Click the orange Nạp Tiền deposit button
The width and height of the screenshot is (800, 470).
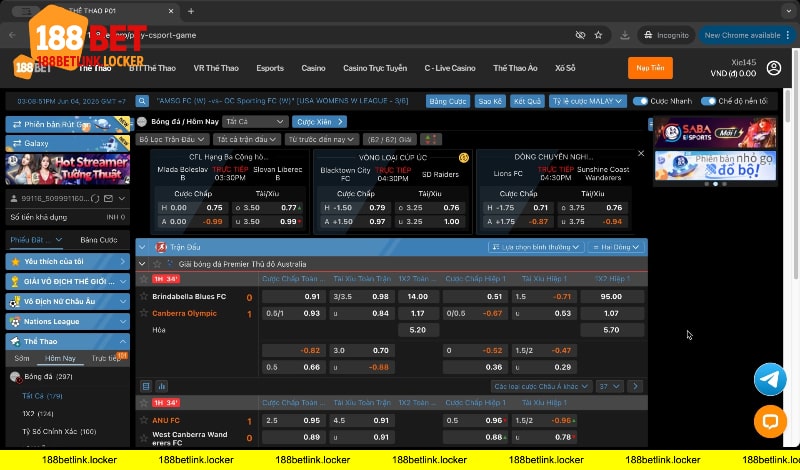pos(650,68)
